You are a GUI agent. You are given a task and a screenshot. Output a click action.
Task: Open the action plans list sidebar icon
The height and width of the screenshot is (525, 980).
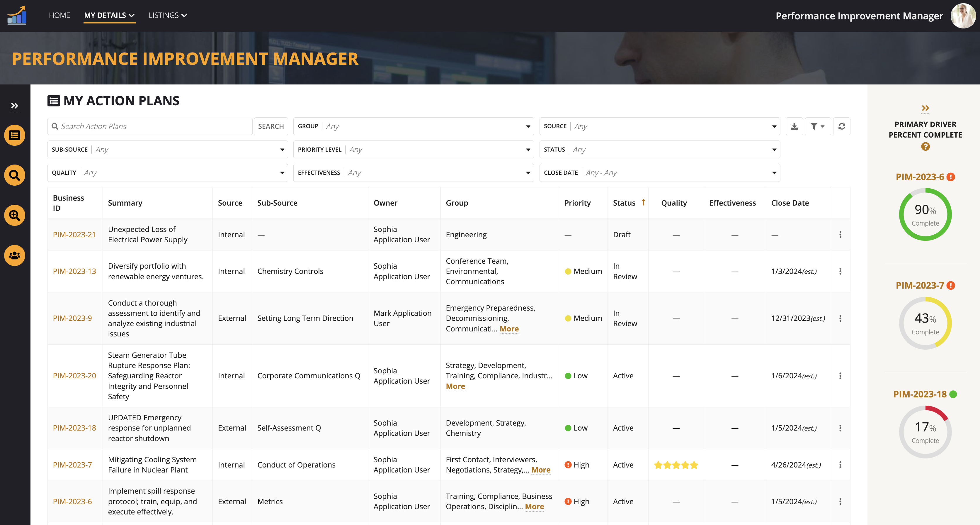pyautogui.click(x=14, y=135)
